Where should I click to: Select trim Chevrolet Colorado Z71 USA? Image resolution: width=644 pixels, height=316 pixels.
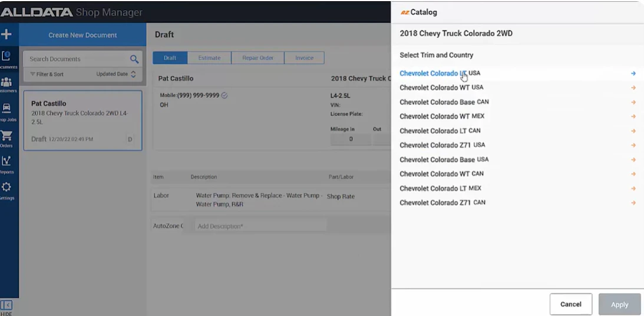(x=442, y=145)
